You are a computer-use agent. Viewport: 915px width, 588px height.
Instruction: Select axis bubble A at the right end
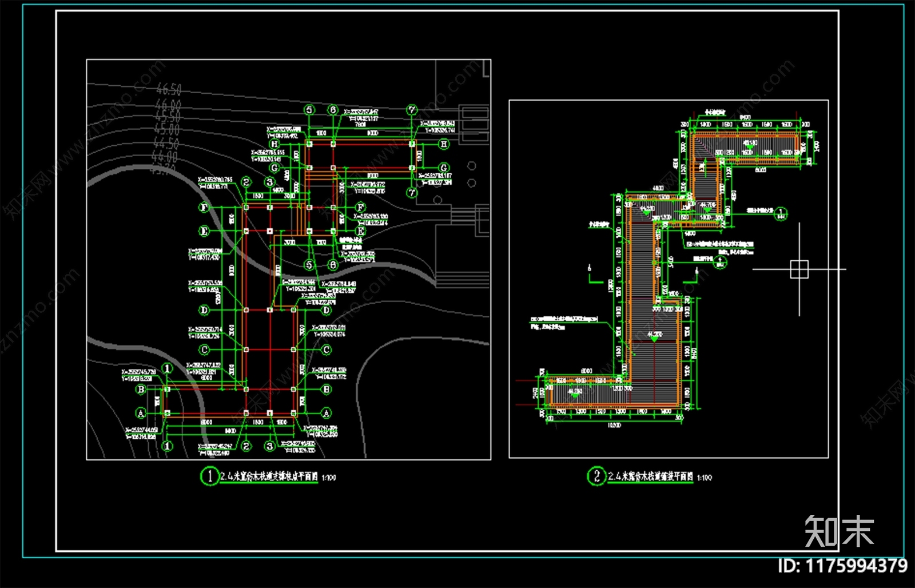pyautogui.click(x=326, y=413)
